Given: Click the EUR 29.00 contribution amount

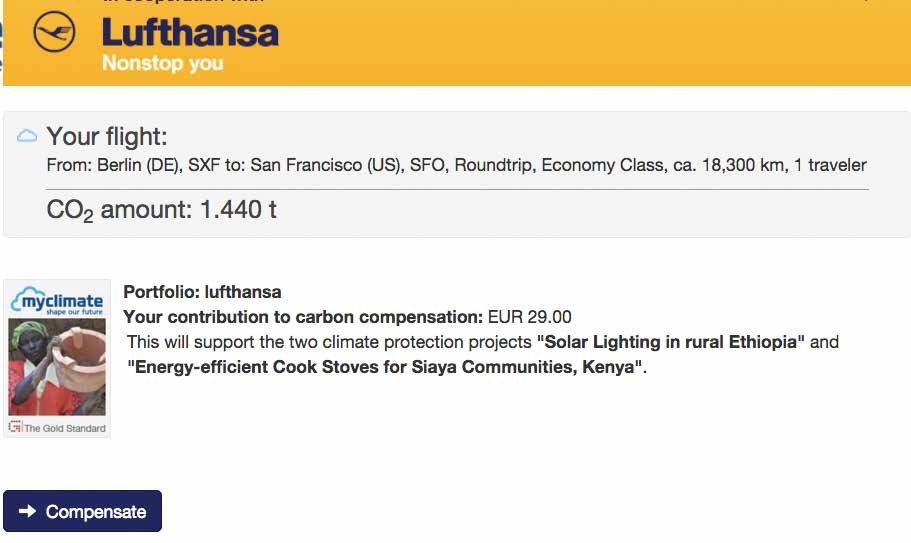Looking at the screenshot, I should coord(529,318).
